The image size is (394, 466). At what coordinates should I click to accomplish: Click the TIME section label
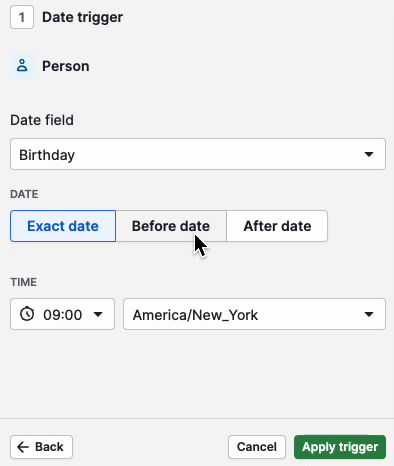click(x=23, y=282)
